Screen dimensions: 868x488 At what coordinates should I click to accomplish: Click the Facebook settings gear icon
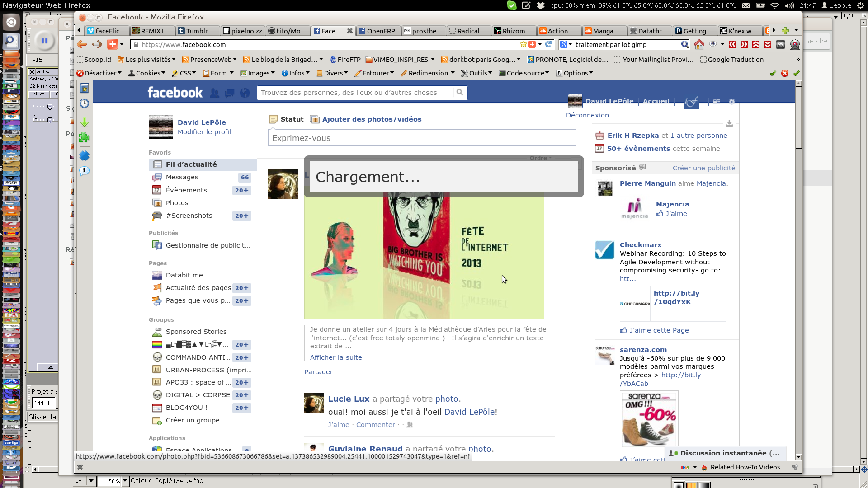tap(732, 102)
